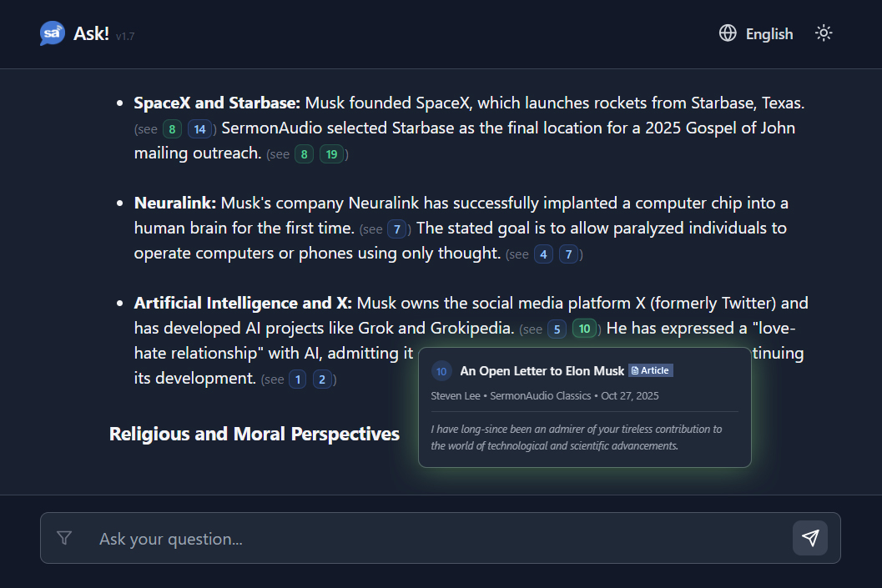Viewport: 882px width, 588px height.
Task: Open citation 7 after 'first time'
Action: [397, 229]
